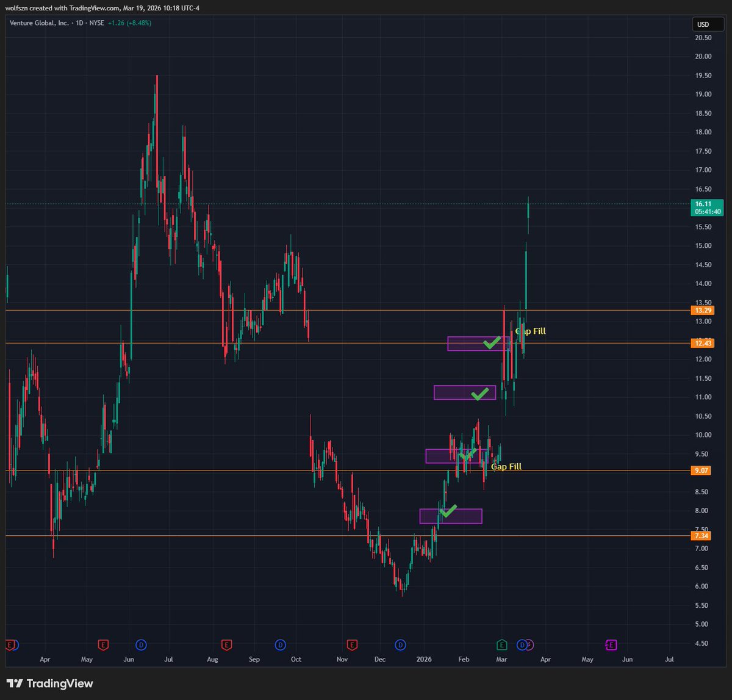Select the 12.43 orange price label
Screen dimensions: 732x700
pyautogui.click(x=701, y=343)
